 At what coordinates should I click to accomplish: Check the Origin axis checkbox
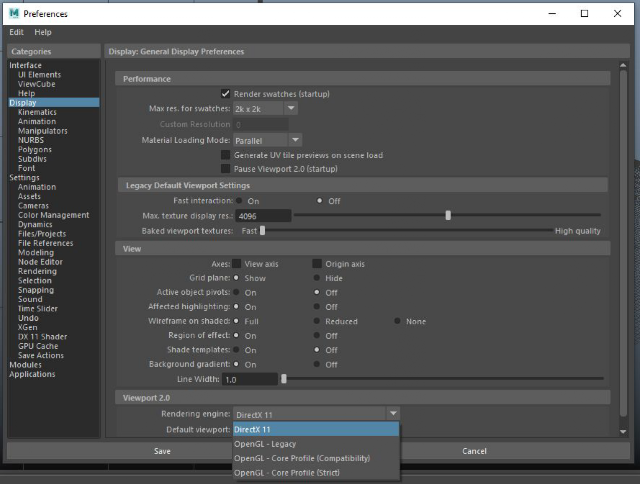[x=317, y=264]
